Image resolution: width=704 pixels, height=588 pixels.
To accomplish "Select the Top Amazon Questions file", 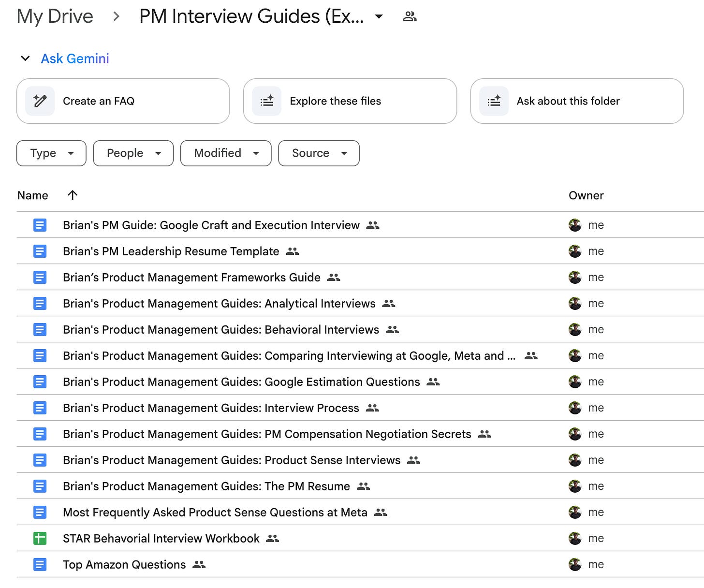I will click(124, 564).
